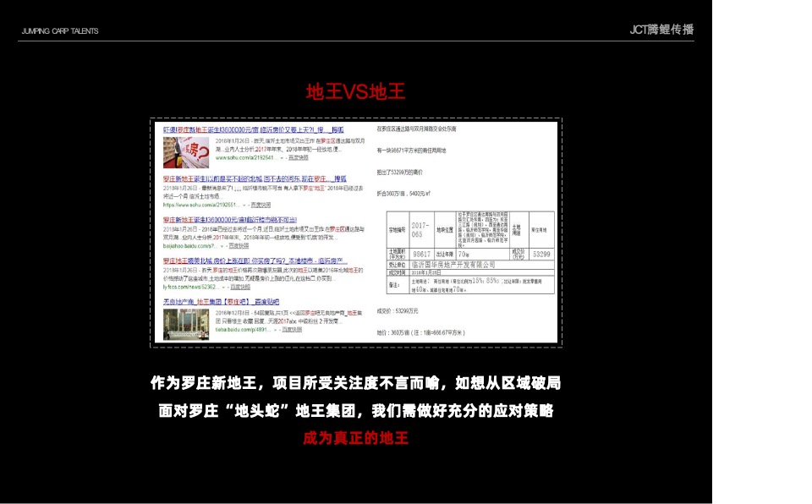Open result '无良地产商_地王集团【罗庄吧】百度贴吧'
The image size is (812, 504).
point(221,301)
